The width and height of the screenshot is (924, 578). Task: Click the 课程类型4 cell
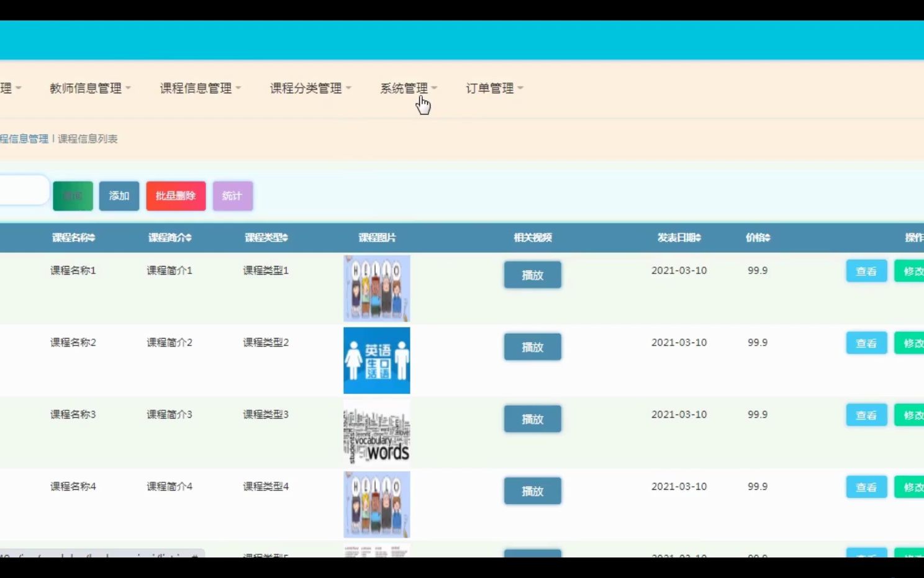[266, 487]
